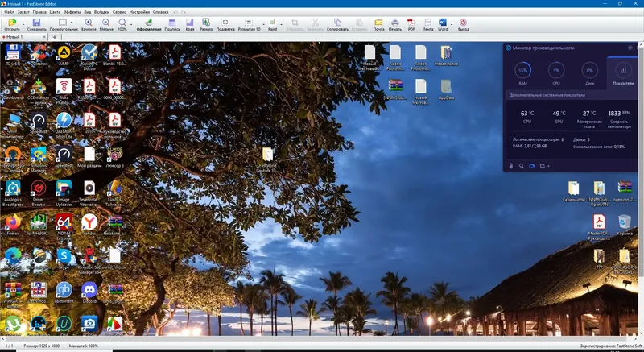Select the Новый 1 document tab

click(16, 37)
